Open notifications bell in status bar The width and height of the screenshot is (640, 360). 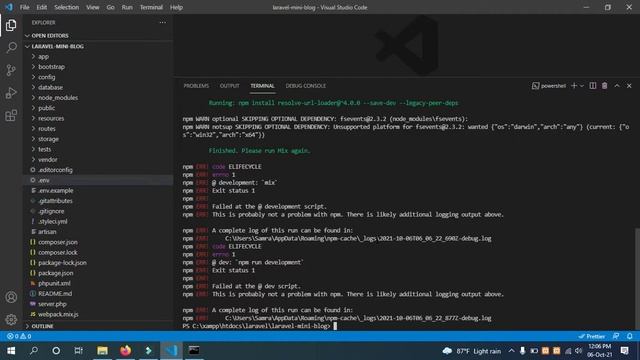click(629, 336)
